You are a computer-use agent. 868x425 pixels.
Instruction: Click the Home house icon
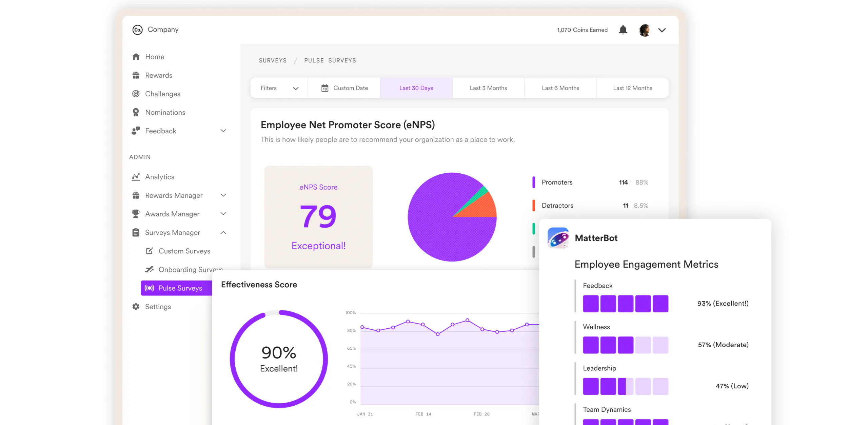click(136, 57)
